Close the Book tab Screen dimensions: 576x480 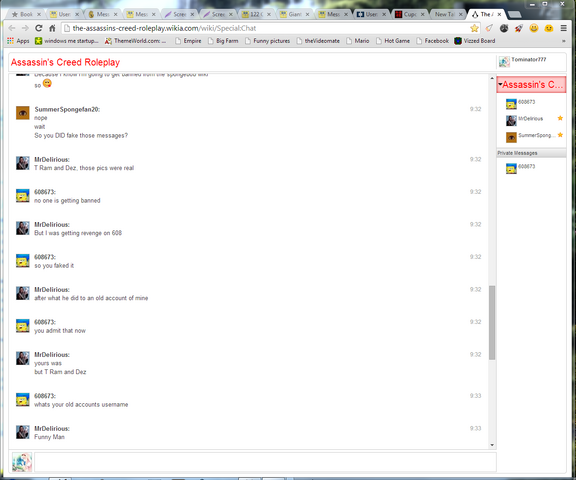click(39, 14)
